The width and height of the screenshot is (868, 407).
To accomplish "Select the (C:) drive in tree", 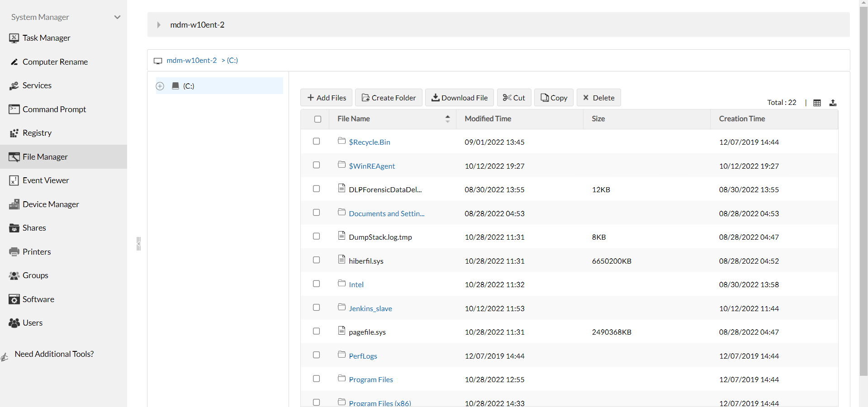I will tap(189, 86).
